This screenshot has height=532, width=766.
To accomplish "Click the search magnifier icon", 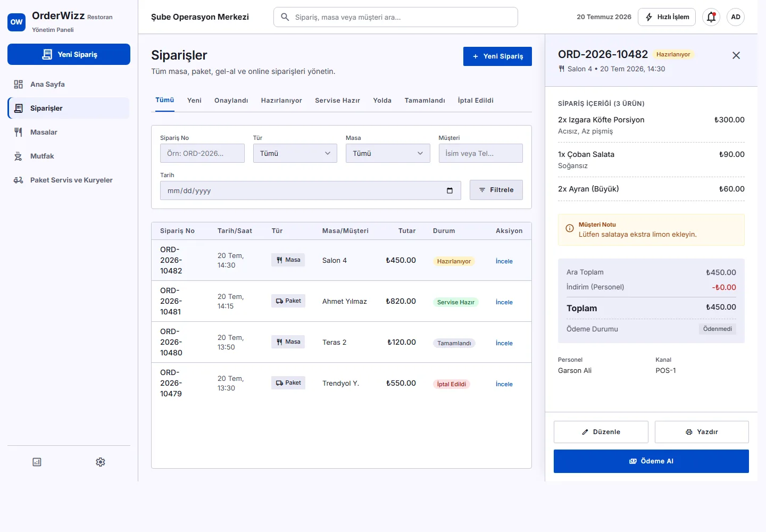I will tap(285, 17).
